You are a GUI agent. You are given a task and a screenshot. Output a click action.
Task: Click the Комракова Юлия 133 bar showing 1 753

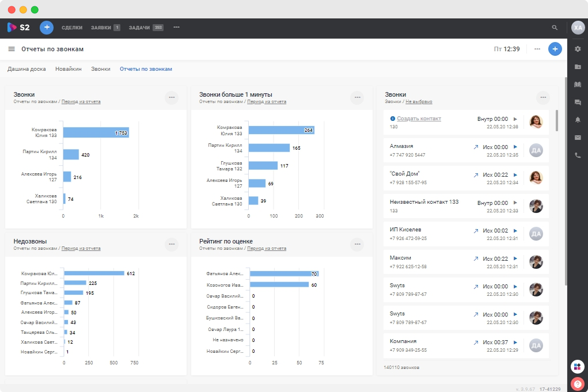(x=96, y=132)
